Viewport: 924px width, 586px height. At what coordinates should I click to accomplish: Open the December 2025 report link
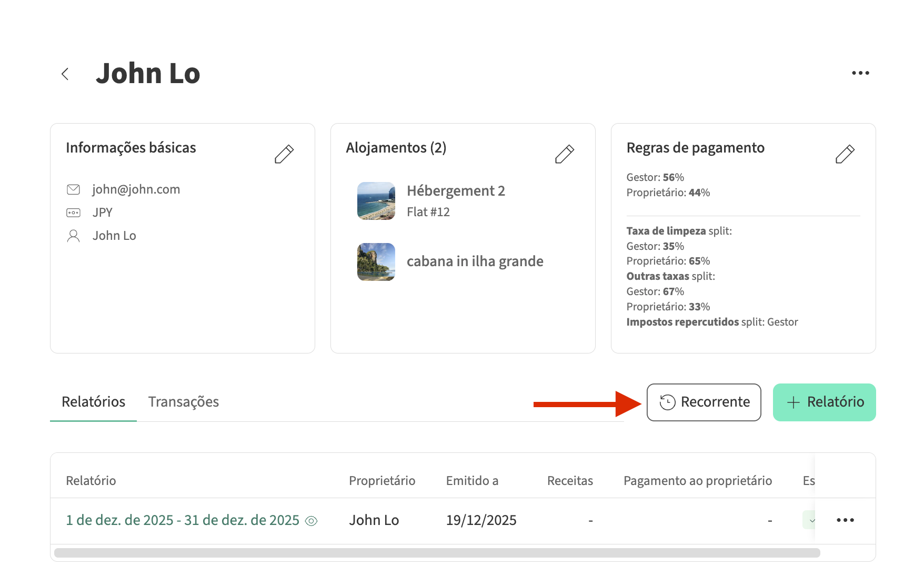pos(182,520)
